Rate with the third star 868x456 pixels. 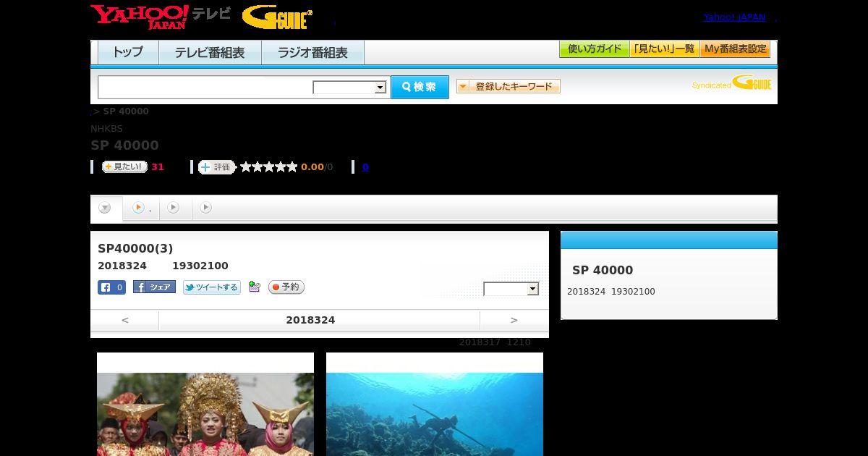click(x=269, y=167)
